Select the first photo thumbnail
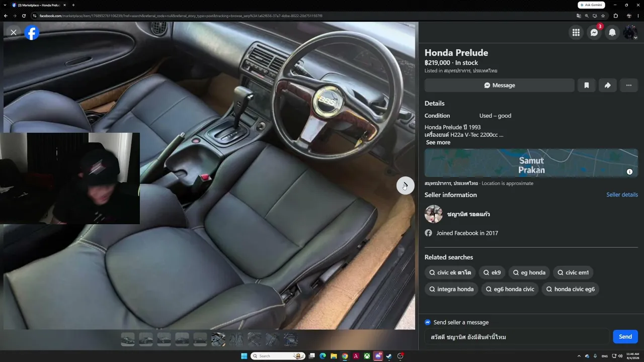This screenshot has height=362, width=644. 128,340
